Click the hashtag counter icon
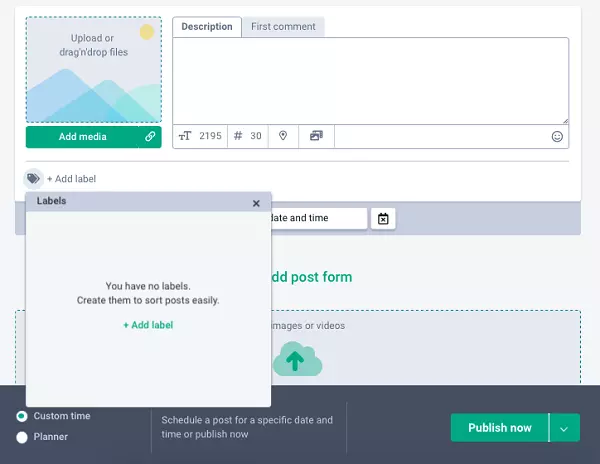The height and width of the screenshot is (464, 600). pyautogui.click(x=238, y=136)
